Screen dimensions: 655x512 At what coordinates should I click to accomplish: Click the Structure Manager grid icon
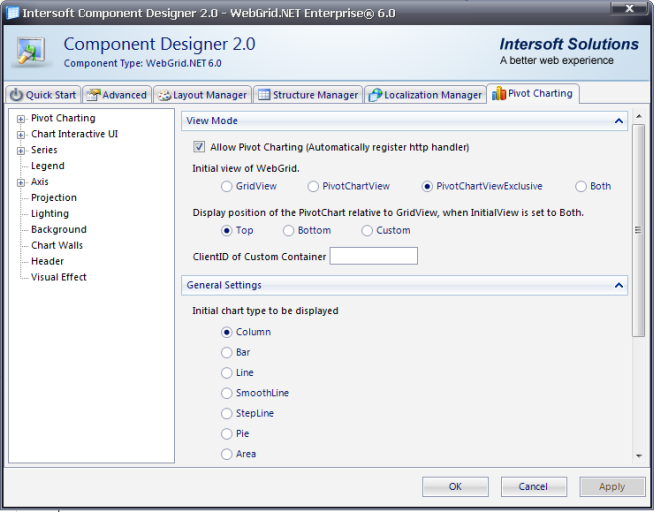[x=264, y=95]
